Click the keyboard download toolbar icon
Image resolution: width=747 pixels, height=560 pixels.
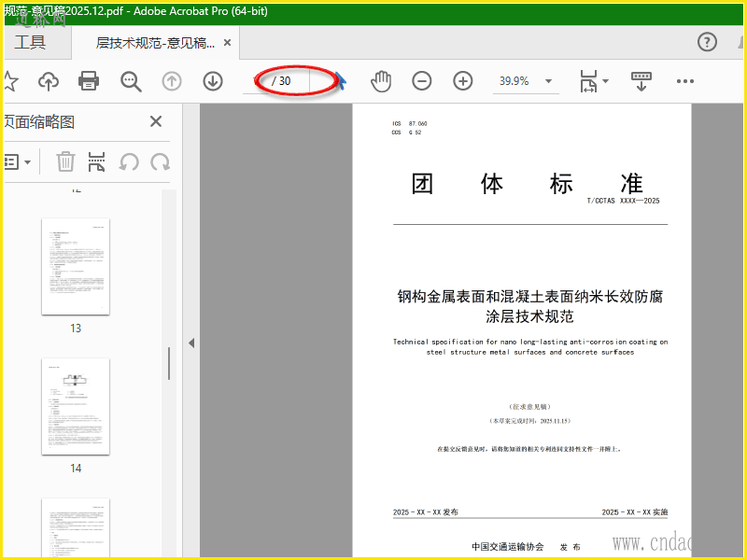pyautogui.click(x=641, y=81)
